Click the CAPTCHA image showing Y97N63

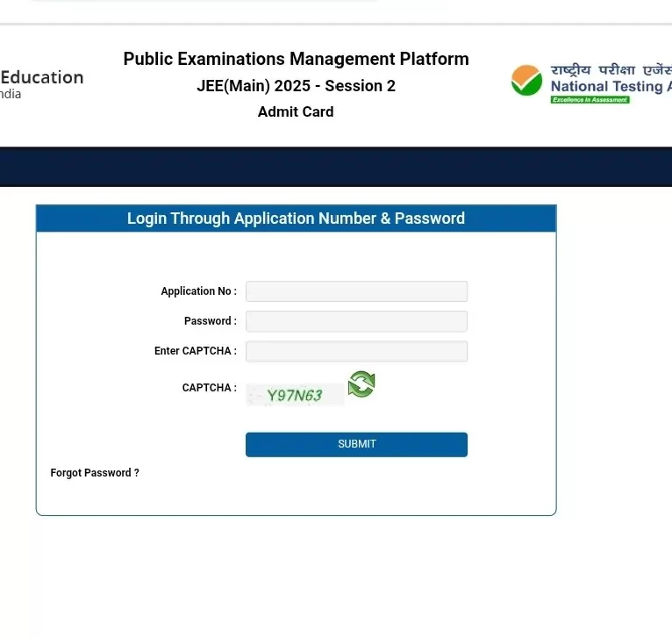click(295, 395)
